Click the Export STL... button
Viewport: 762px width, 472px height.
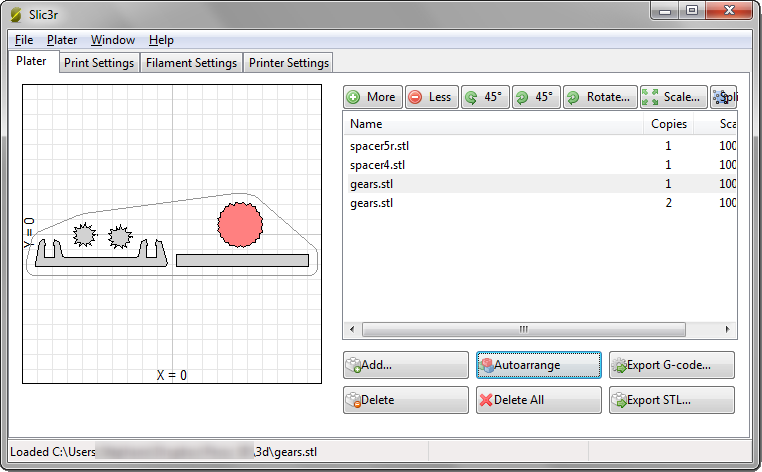pyautogui.click(x=672, y=400)
